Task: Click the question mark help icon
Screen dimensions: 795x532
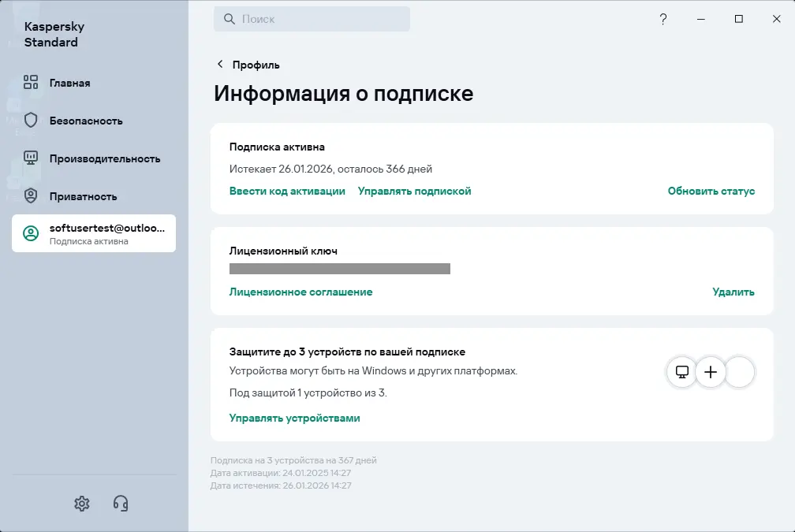Action: (x=663, y=19)
